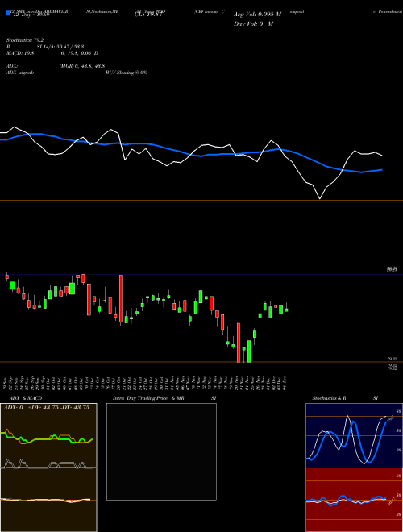Viewport: 403px width, 532px height.
Task: Open the empty intraday trading price panel
Action: pos(161,451)
